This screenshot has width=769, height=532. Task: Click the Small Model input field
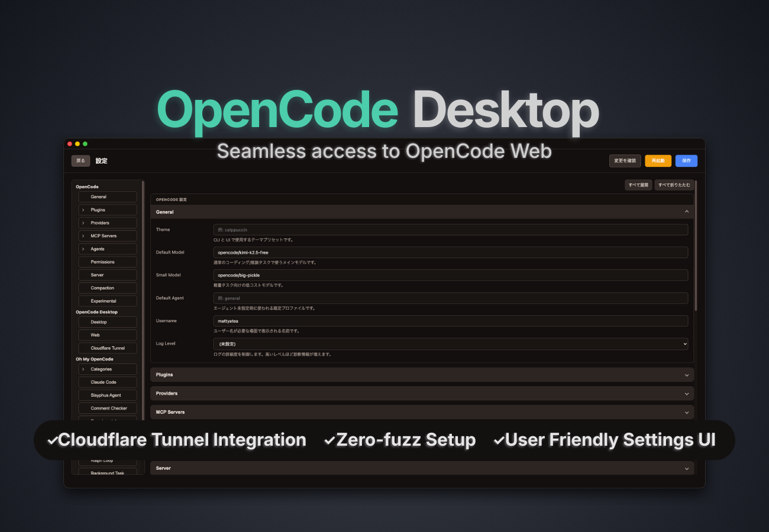451,275
